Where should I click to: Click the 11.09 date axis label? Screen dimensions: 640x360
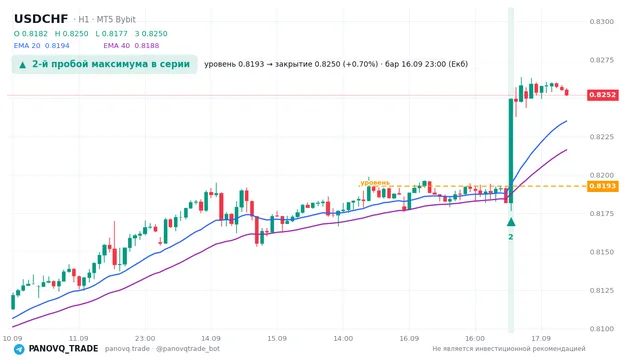click(78, 338)
